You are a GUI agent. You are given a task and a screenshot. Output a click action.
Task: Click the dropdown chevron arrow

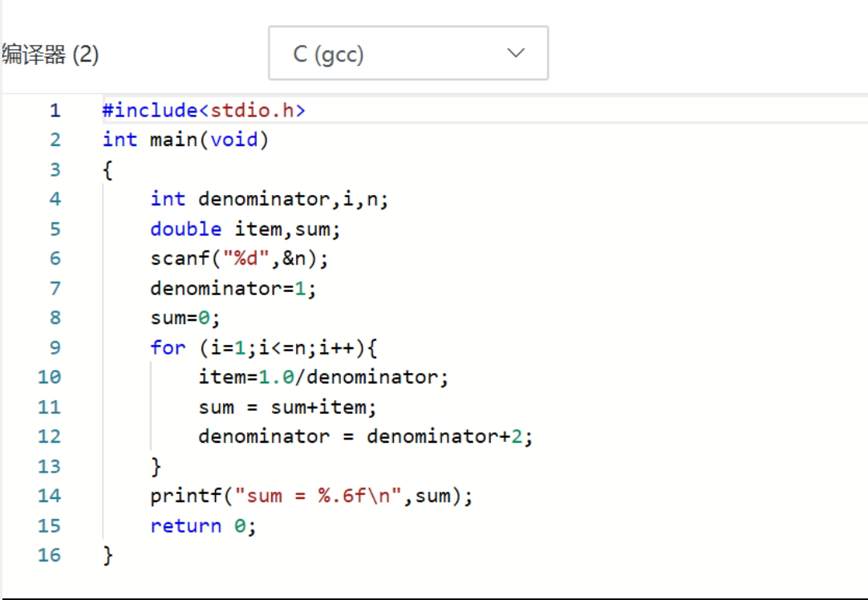point(515,53)
